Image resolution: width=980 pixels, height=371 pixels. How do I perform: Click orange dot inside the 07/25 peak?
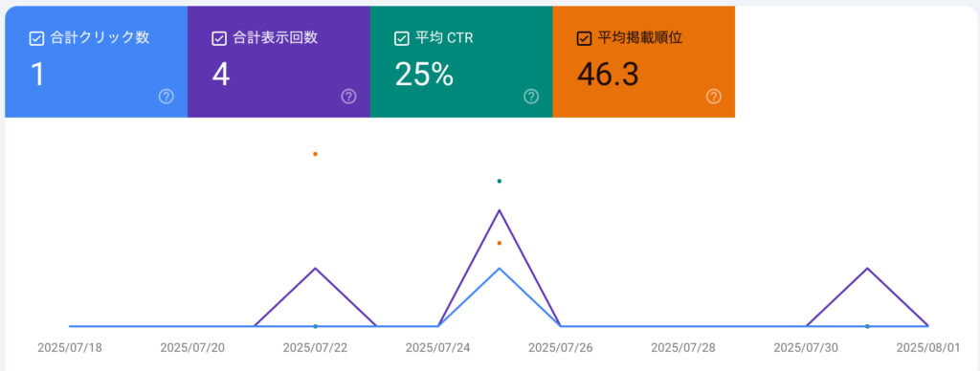click(x=499, y=243)
